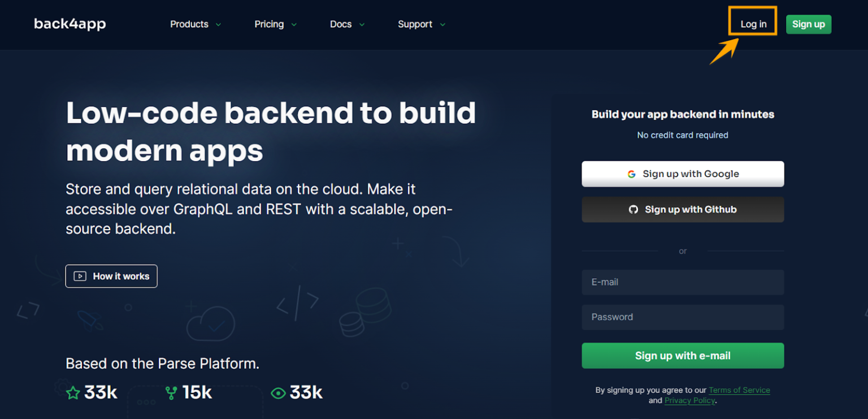Screen dimensions: 868x419
Task: Open the Terms of Service link
Action: point(739,390)
